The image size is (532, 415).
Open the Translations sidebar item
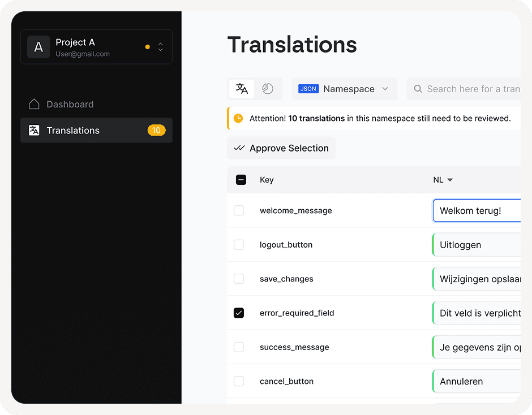click(96, 130)
